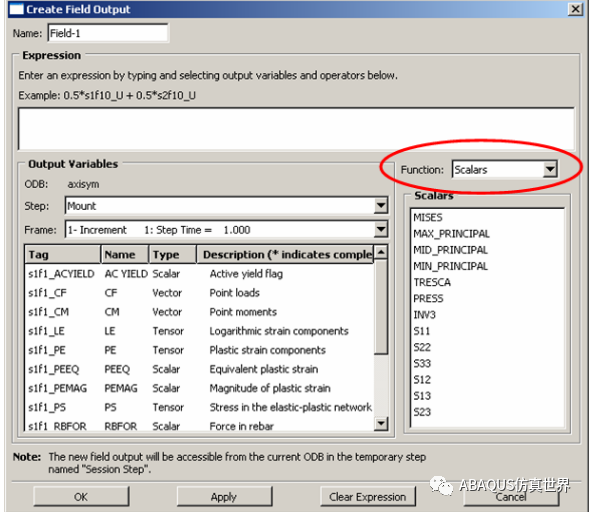Click the OK button
589x512 pixels.
(81, 497)
